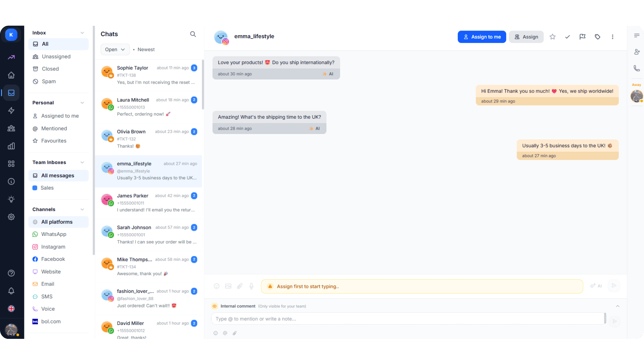Open the more options three-dot menu
The height and width of the screenshot is (362, 644).
[612, 37]
